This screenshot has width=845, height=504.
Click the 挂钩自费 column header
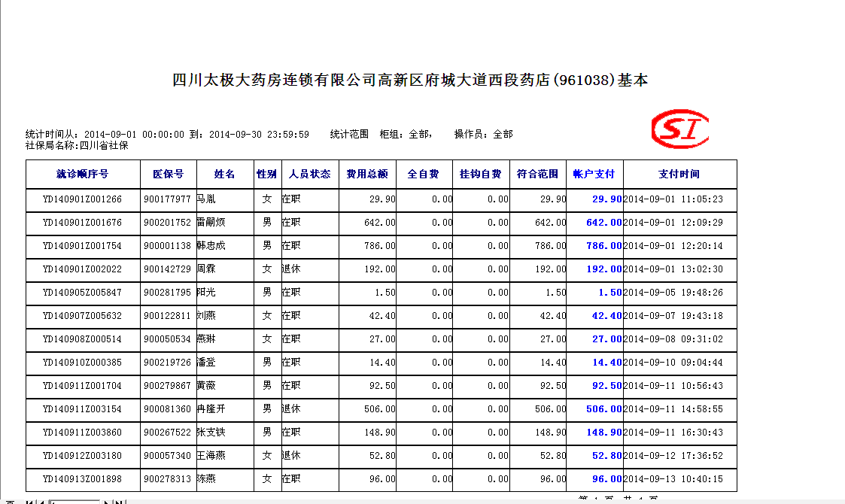tap(480, 174)
